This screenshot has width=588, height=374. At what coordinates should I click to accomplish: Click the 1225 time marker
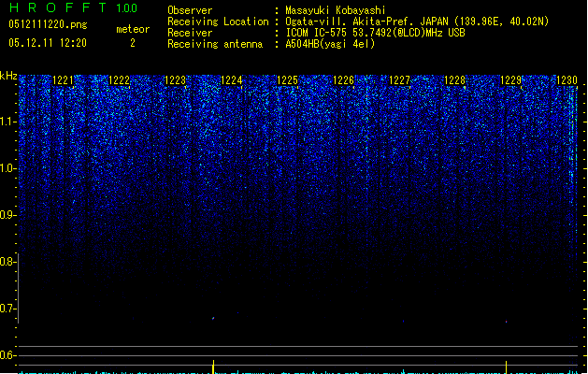point(287,80)
